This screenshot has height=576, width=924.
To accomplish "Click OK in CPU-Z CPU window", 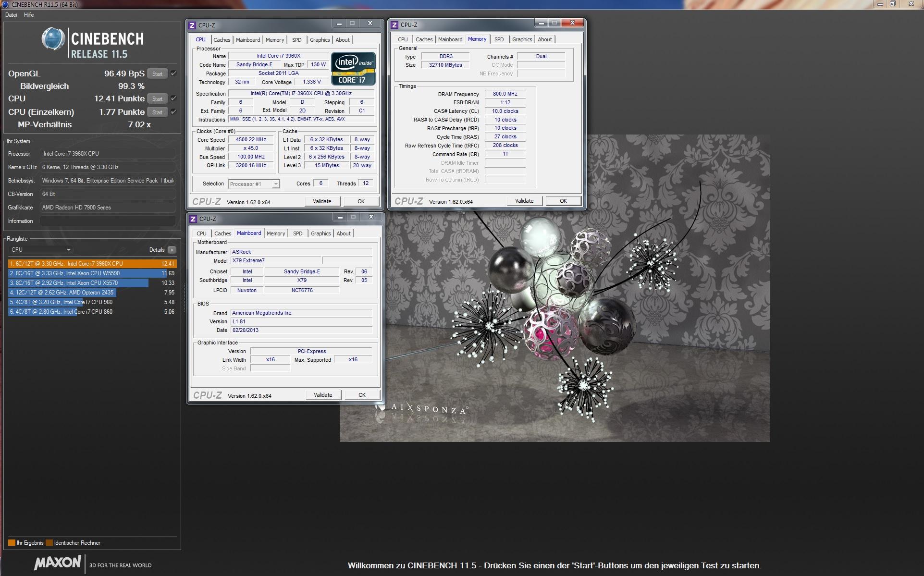I will (x=361, y=201).
